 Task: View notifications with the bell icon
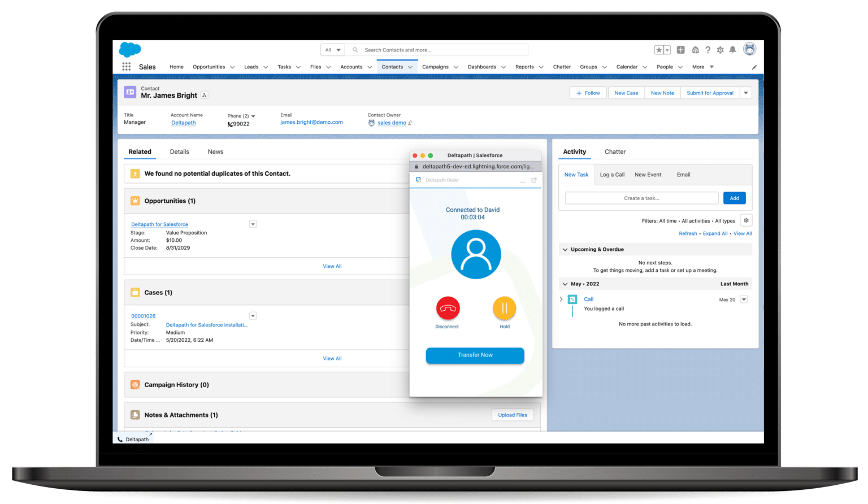click(x=732, y=50)
